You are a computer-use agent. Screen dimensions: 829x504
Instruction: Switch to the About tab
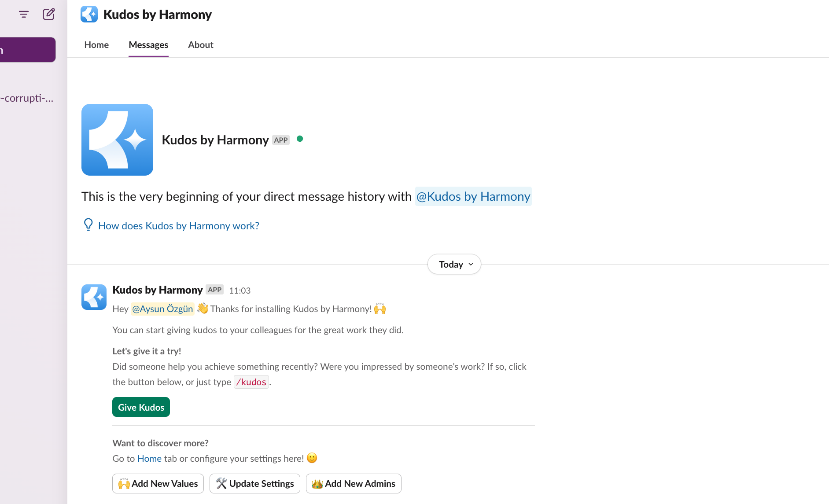point(200,45)
